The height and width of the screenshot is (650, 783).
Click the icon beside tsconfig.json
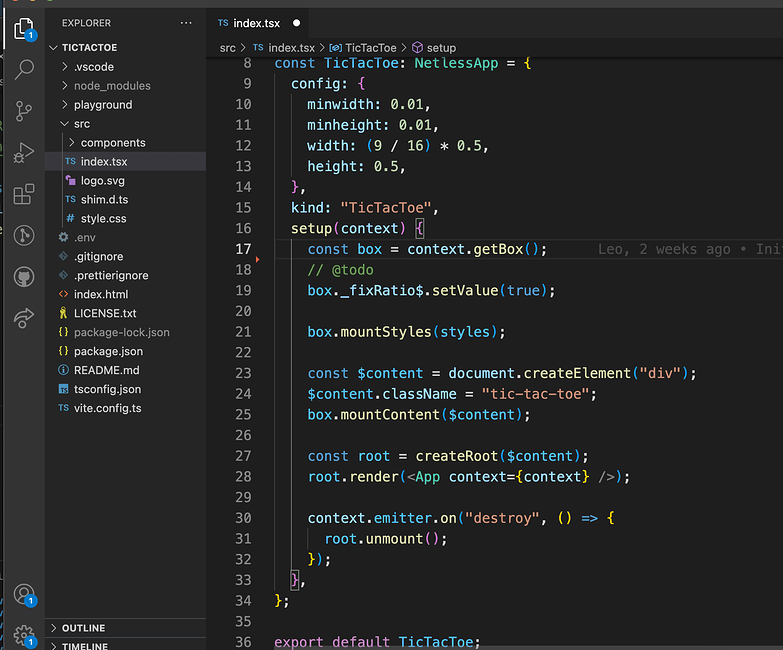pyautogui.click(x=63, y=389)
